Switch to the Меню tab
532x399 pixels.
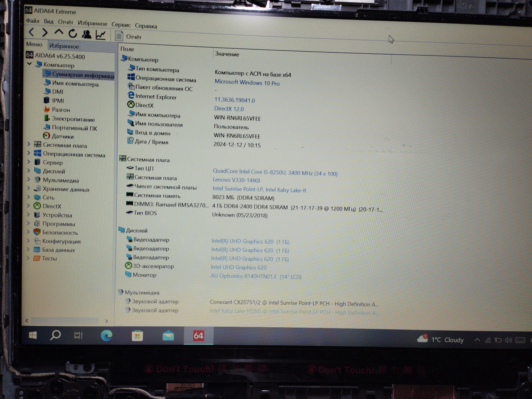(34, 44)
